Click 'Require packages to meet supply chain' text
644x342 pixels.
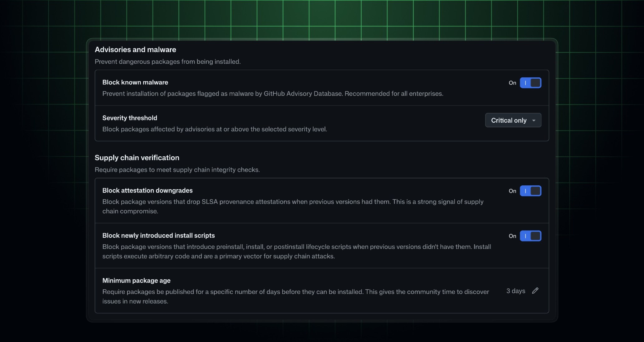click(x=177, y=170)
